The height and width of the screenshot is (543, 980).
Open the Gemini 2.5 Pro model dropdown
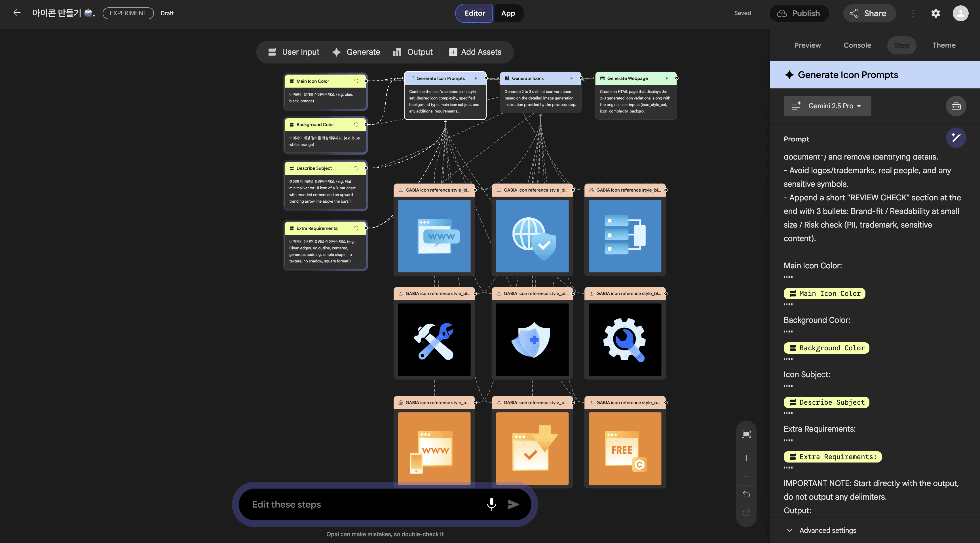(x=827, y=106)
